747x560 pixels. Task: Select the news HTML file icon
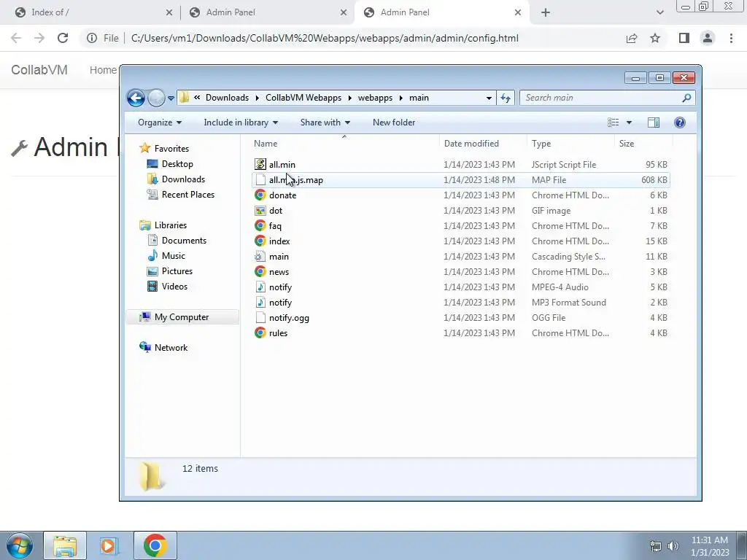pos(260,271)
